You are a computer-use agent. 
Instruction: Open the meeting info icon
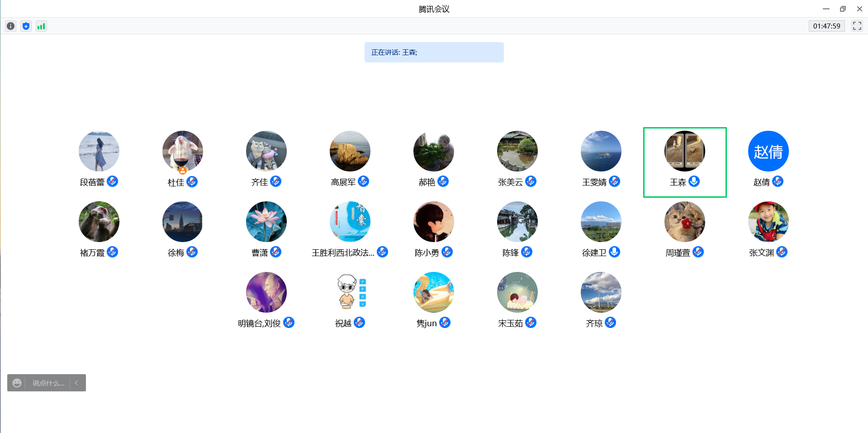click(11, 26)
